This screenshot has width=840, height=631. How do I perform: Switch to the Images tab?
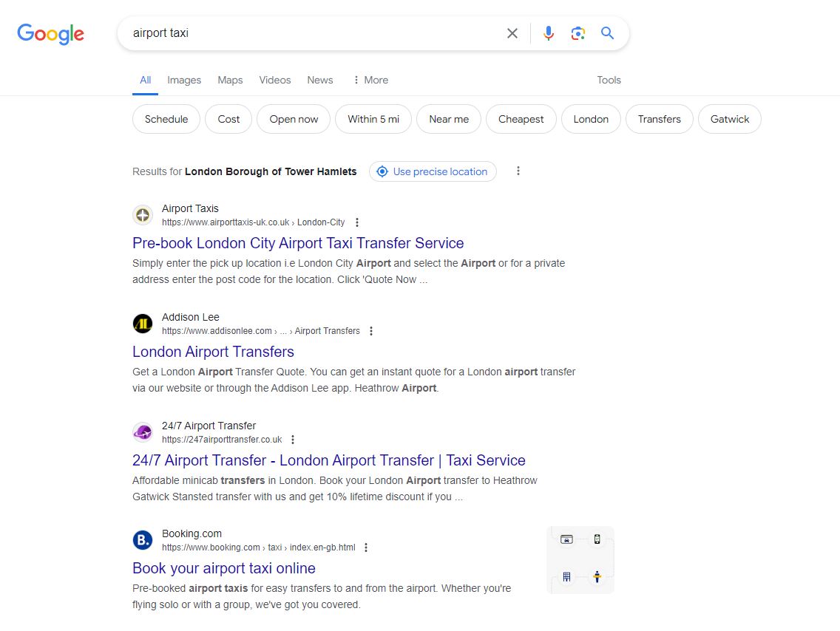184,81
